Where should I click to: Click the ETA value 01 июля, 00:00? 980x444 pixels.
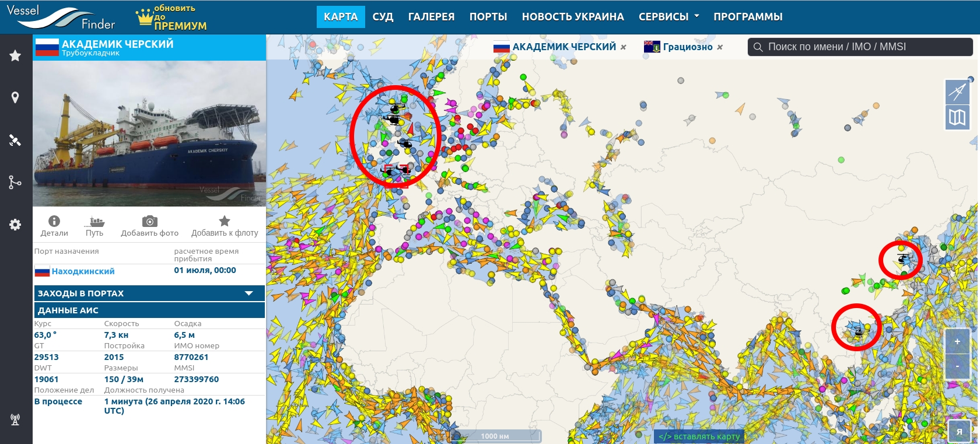pos(205,270)
